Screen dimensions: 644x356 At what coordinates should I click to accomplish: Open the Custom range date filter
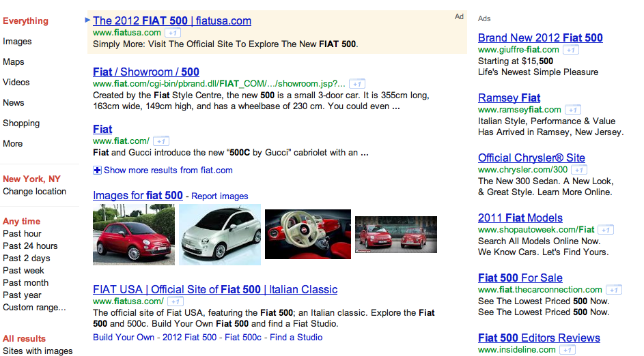click(x=35, y=308)
